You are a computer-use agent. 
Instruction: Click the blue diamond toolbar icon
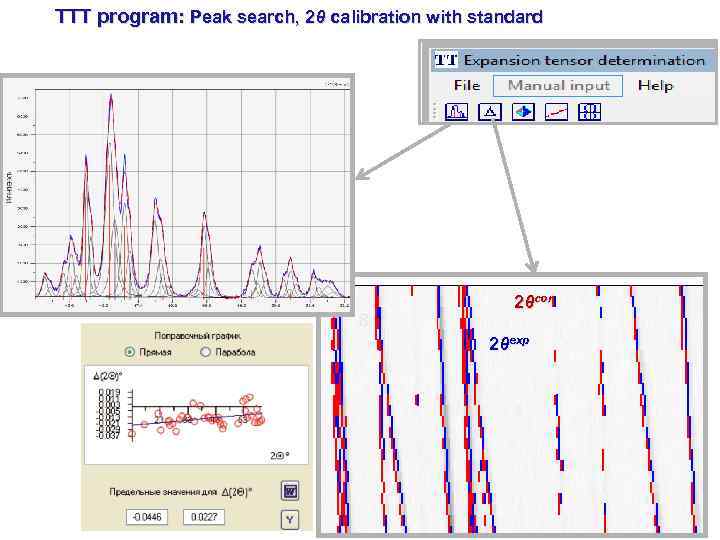tap(523, 112)
